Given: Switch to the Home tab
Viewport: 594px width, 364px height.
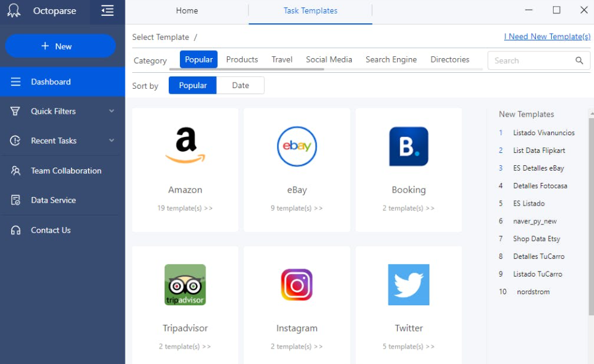Looking at the screenshot, I should click(187, 10).
